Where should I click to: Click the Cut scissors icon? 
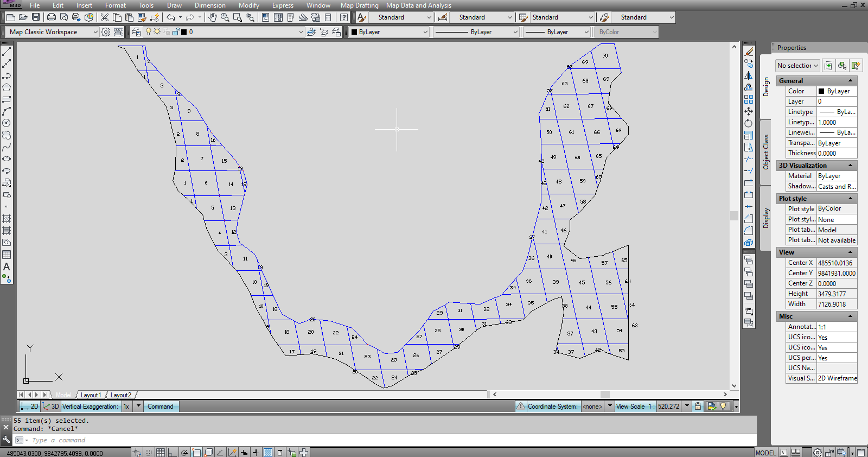[x=105, y=17]
